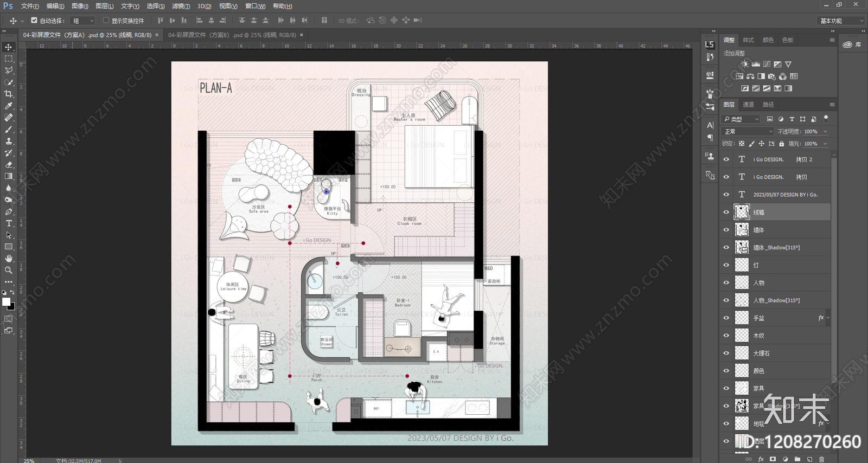Open the 图层 menu in menu bar
Screen dimensions: 868x463
click(x=104, y=6)
